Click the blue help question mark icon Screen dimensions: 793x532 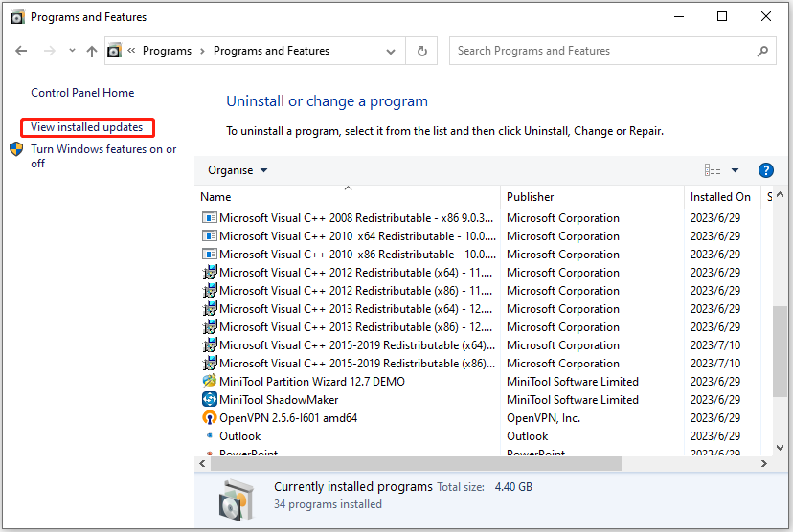coord(765,170)
